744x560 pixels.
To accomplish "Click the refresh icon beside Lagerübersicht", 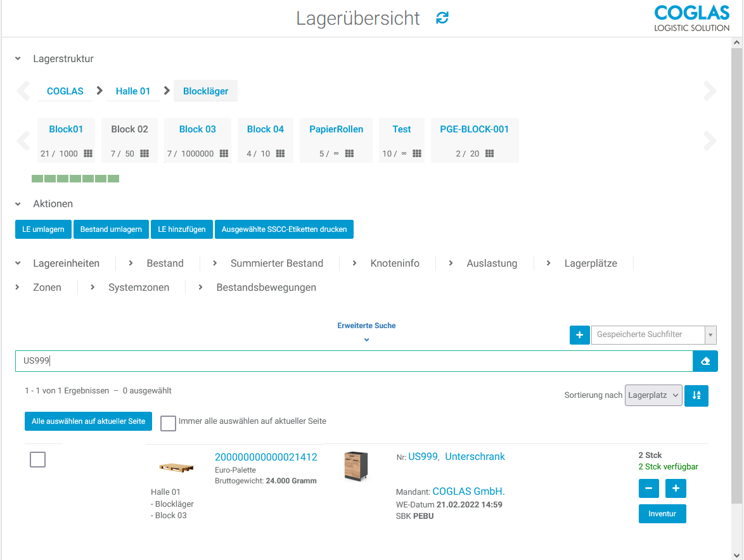I will coord(442,18).
